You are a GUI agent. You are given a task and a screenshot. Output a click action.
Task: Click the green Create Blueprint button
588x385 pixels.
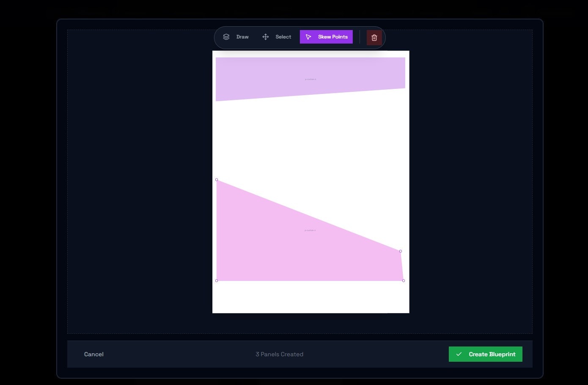[486, 354]
